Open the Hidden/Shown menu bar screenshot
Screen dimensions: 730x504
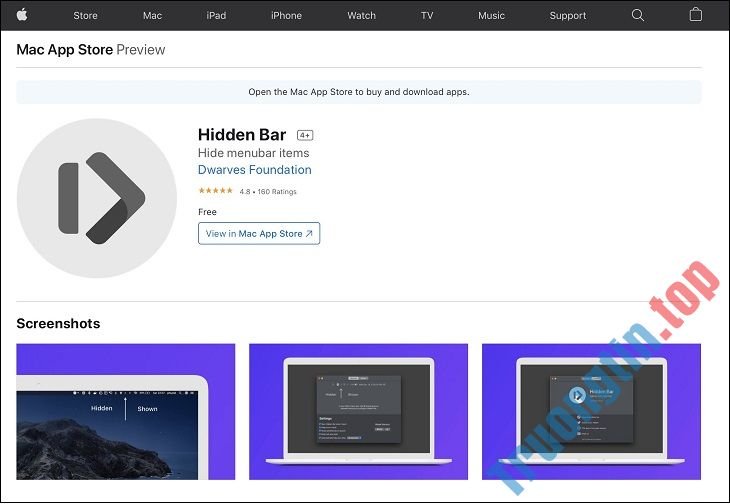126,411
